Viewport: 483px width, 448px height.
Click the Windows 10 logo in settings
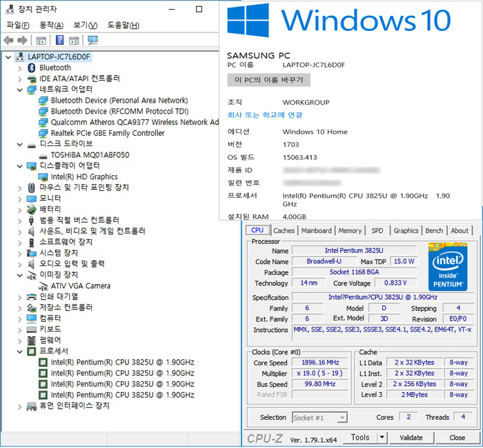pos(248,20)
